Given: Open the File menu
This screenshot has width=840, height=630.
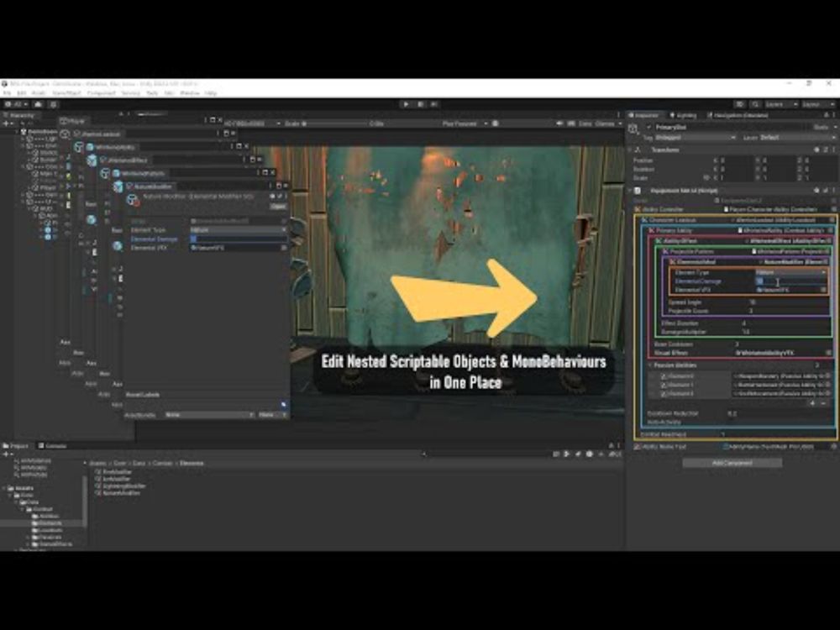Looking at the screenshot, I should [x=7, y=93].
